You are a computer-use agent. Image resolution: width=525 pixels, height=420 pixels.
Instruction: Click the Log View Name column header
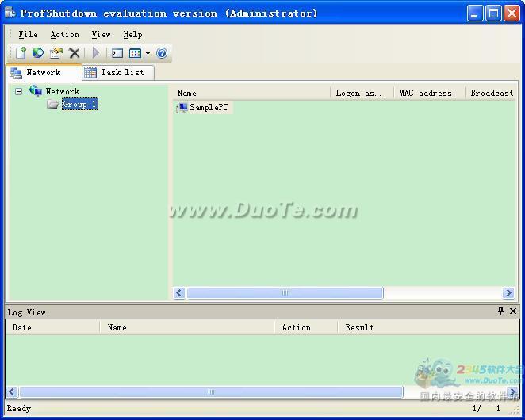[x=187, y=327]
